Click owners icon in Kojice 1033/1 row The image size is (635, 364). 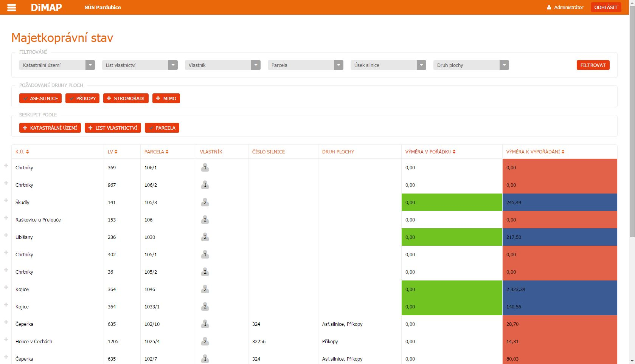[205, 307]
